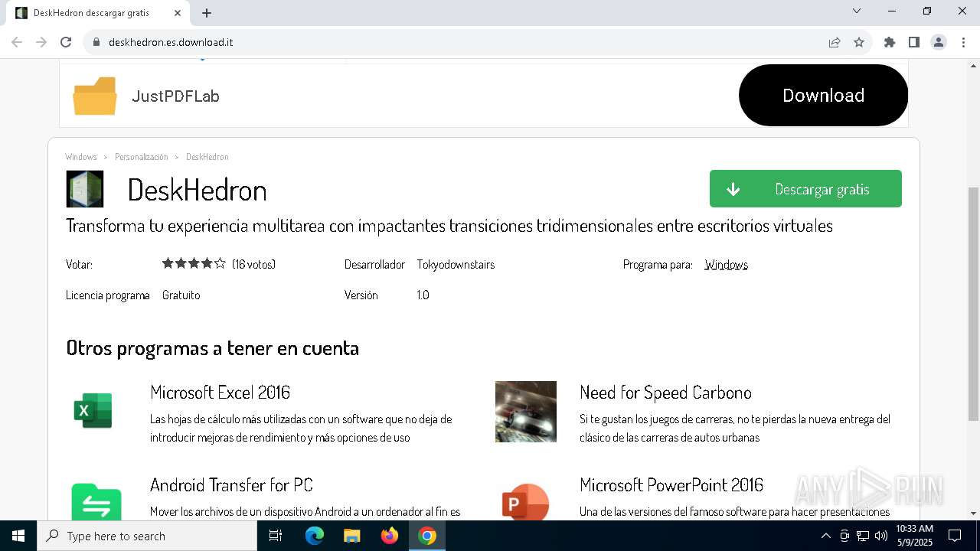
Task: Open the Extensions puzzle icon
Action: (x=890, y=42)
